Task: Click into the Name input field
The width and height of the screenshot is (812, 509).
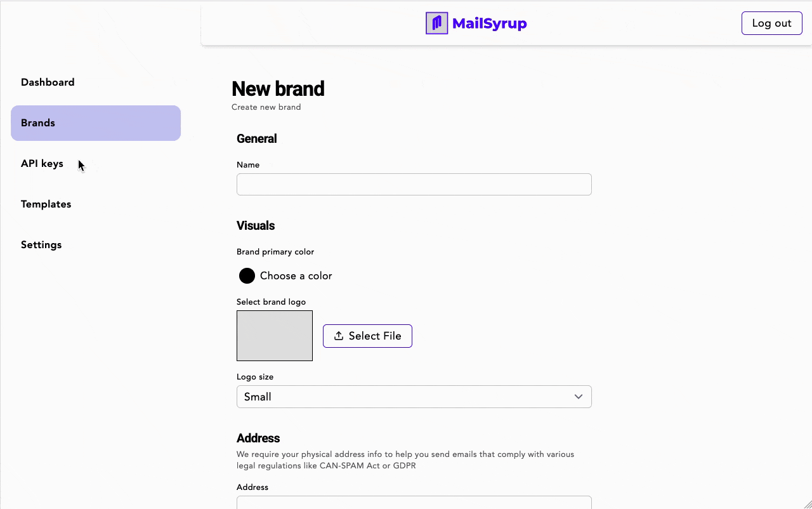Action: [x=414, y=184]
